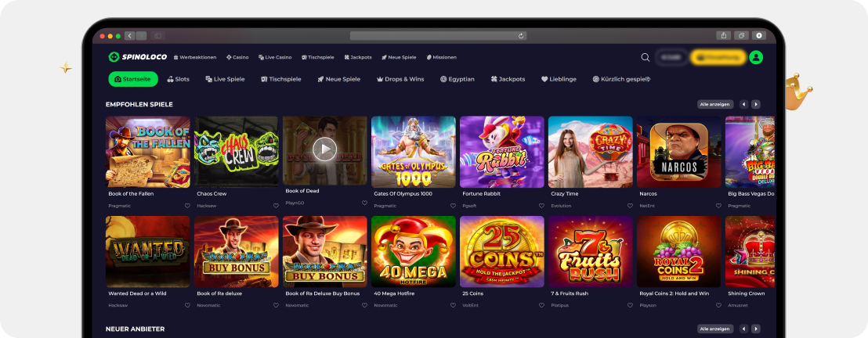Click the browser share icon
The height and width of the screenshot is (338, 868).
[724, 35]
